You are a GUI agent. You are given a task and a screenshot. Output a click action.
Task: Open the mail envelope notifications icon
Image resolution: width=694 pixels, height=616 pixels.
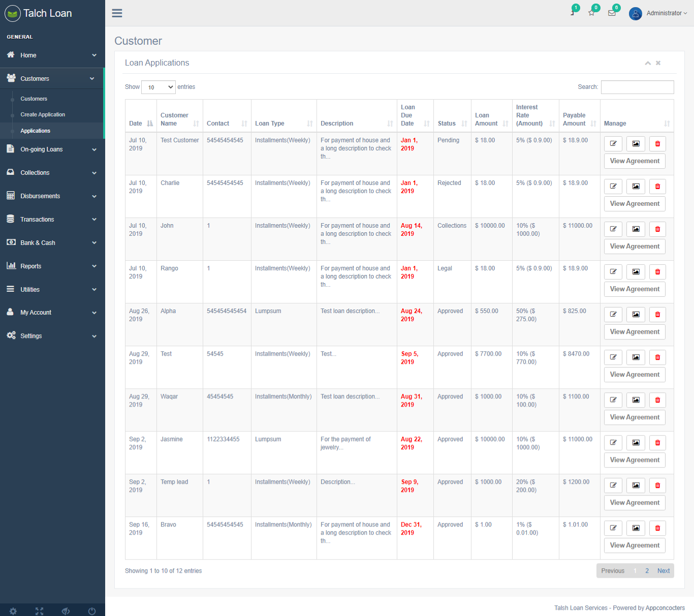click(x=612, y=13)
